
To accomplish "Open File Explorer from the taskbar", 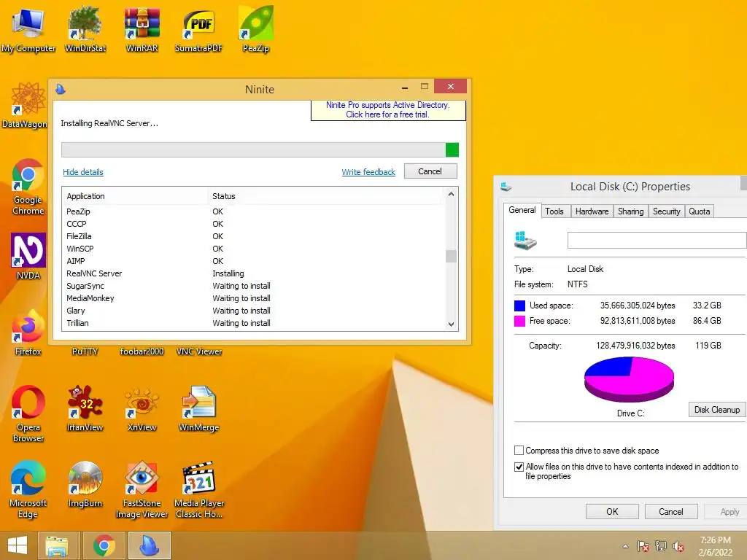I will 57,545.
